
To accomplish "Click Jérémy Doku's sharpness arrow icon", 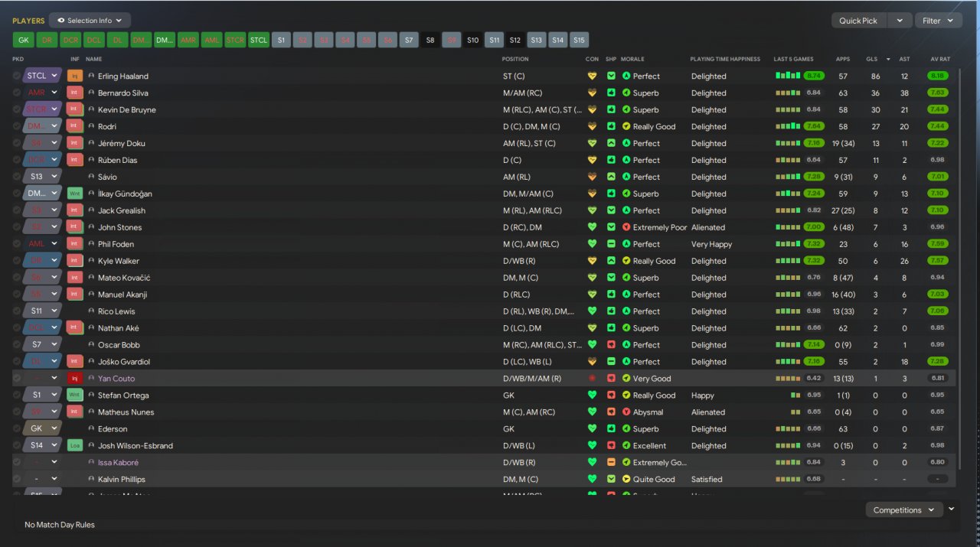I will 611,144.
